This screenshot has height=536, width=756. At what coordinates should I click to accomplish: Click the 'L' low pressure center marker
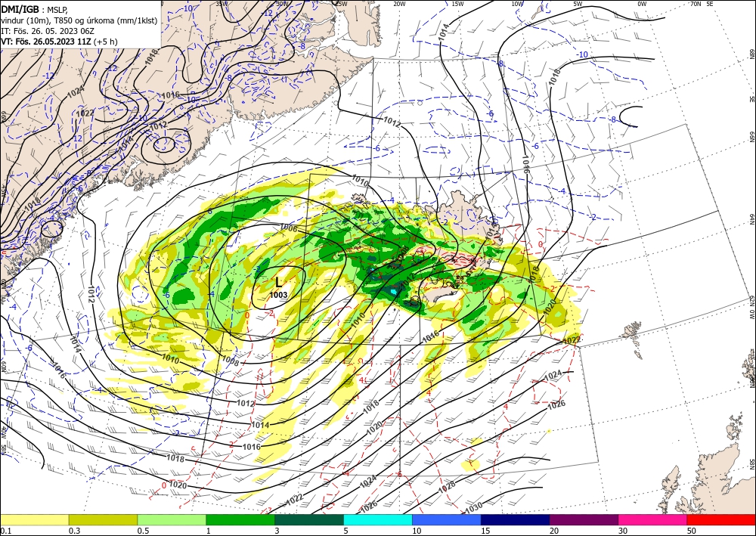(x=278, y=283)
